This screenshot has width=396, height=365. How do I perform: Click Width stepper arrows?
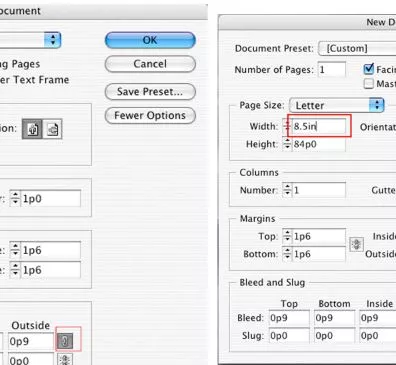pos(287,126)
